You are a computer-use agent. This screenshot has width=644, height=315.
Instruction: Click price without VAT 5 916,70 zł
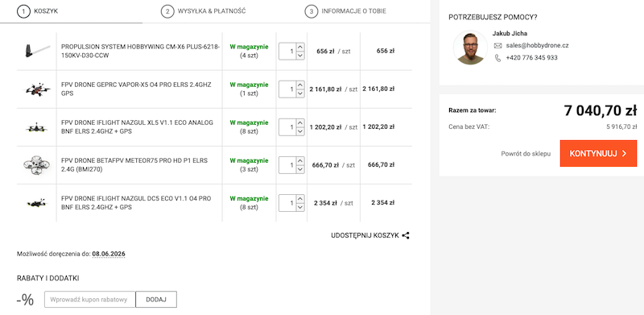[x=621, y=126]
